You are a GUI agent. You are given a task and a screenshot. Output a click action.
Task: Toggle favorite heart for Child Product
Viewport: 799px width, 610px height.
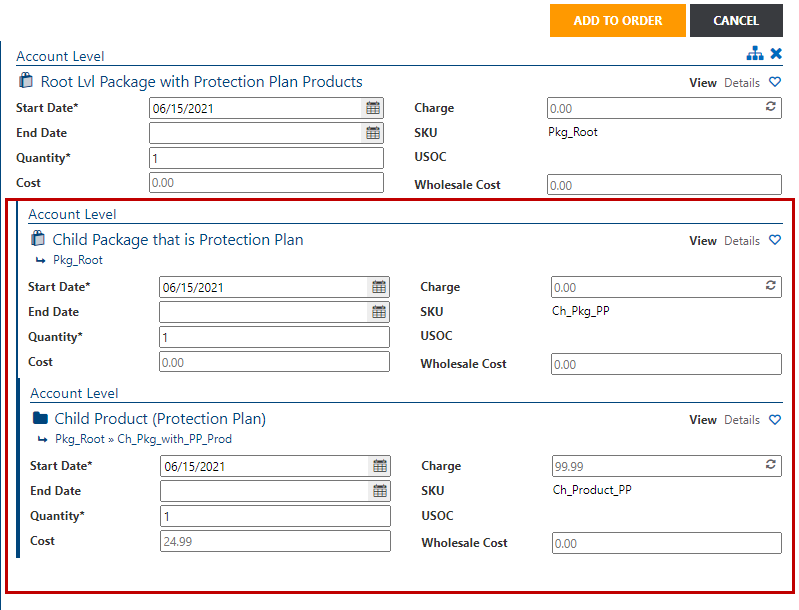click(775, 420)
